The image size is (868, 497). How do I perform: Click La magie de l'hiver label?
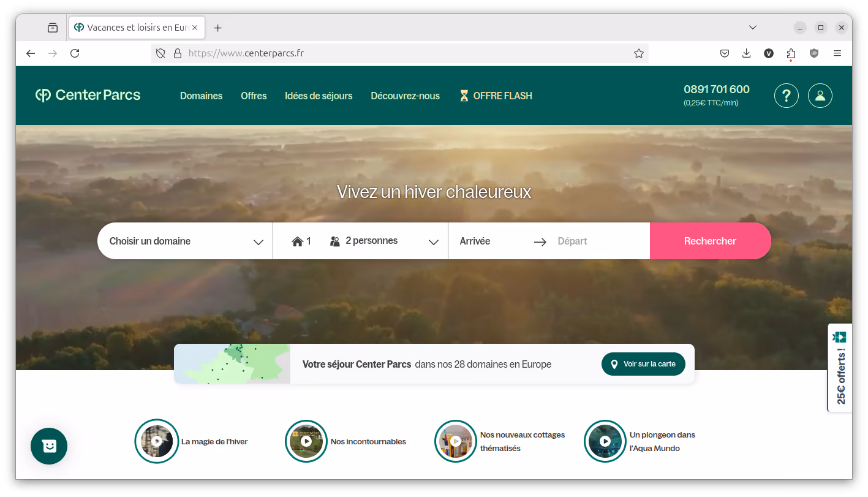click(x=214, y=441)
